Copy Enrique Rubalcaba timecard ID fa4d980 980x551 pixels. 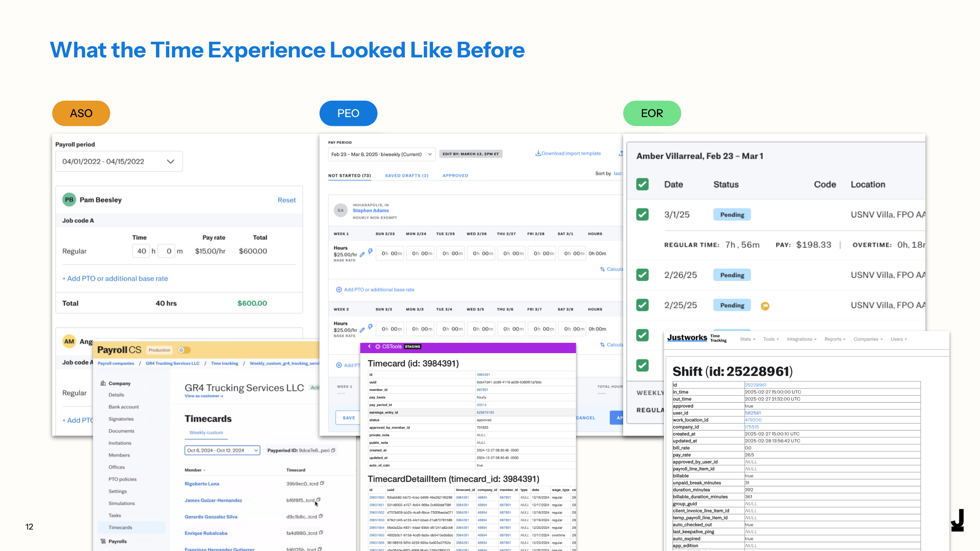click(321, 533)
